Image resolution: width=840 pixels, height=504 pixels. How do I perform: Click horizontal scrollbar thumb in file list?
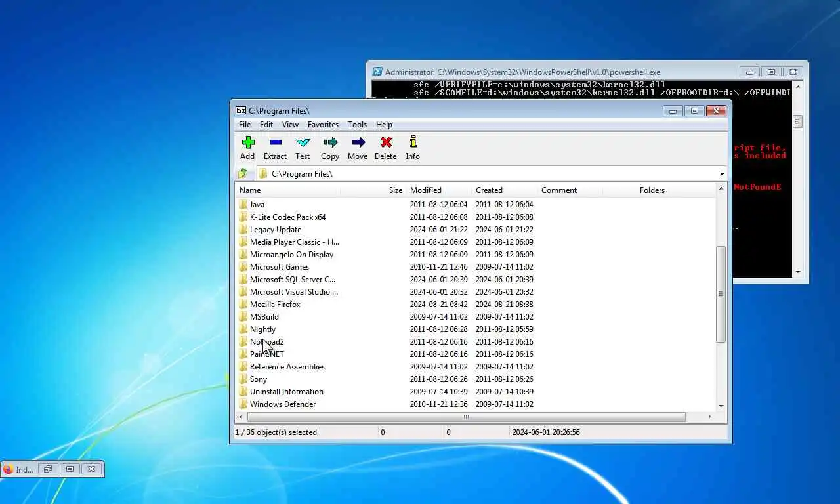466,417
